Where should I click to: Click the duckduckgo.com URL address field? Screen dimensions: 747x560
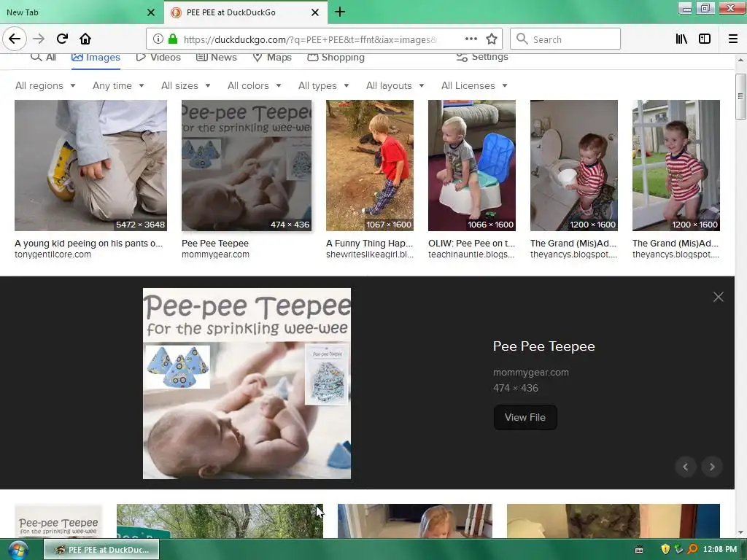(309, 39)
